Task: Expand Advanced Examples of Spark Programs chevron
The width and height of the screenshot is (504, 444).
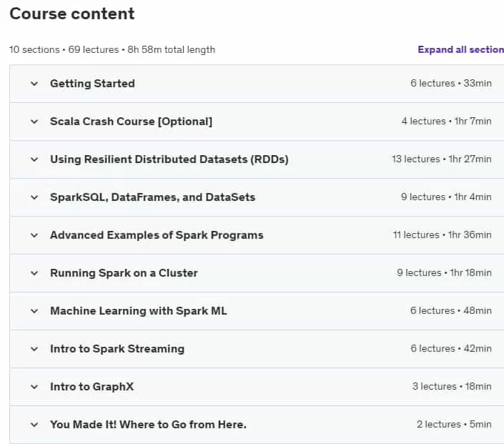Action: [x=34, y=235]
